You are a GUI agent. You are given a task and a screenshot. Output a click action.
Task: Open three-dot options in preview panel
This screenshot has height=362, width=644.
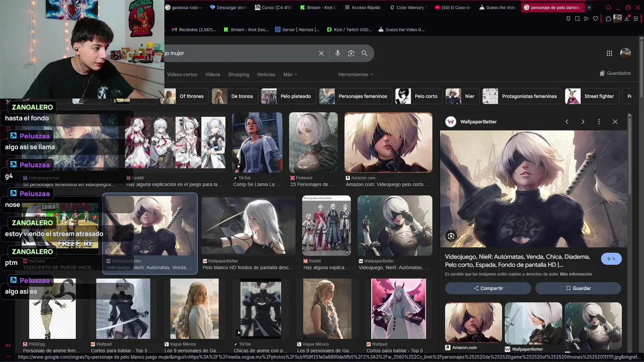coord(599,122)
